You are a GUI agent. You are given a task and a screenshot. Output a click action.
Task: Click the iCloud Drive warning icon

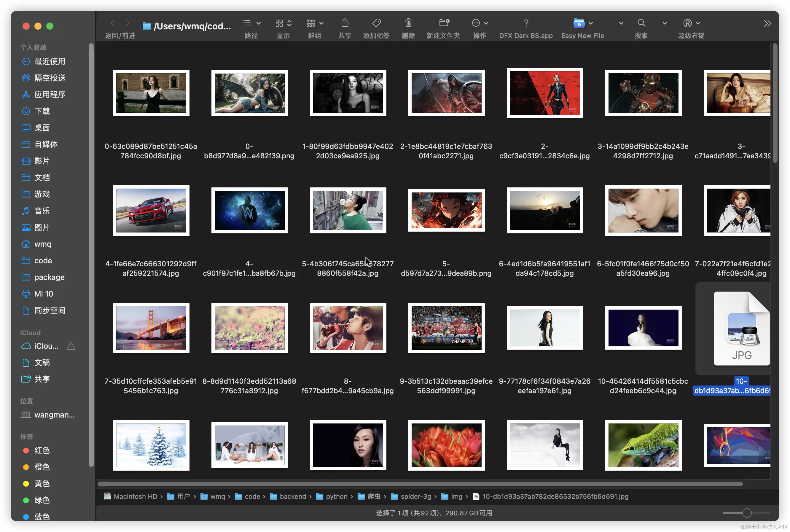coord(71,346)
